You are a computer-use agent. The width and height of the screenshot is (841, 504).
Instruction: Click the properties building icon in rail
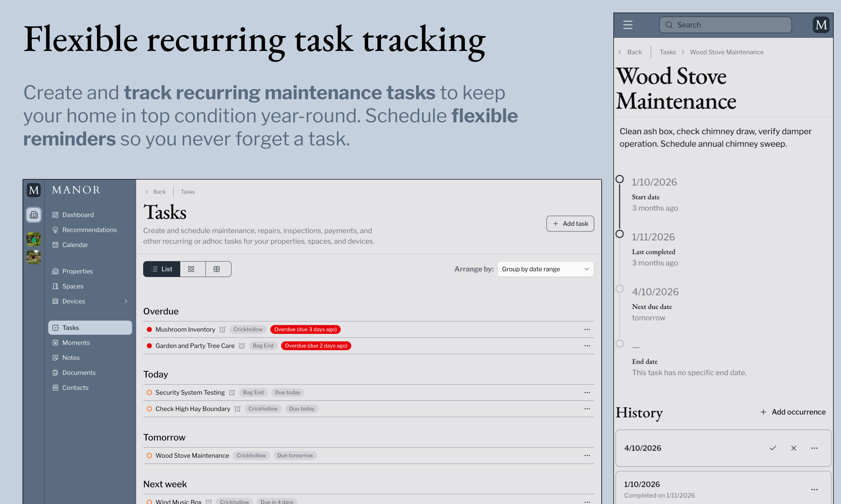pyautogui.click(x=34, y=215)
